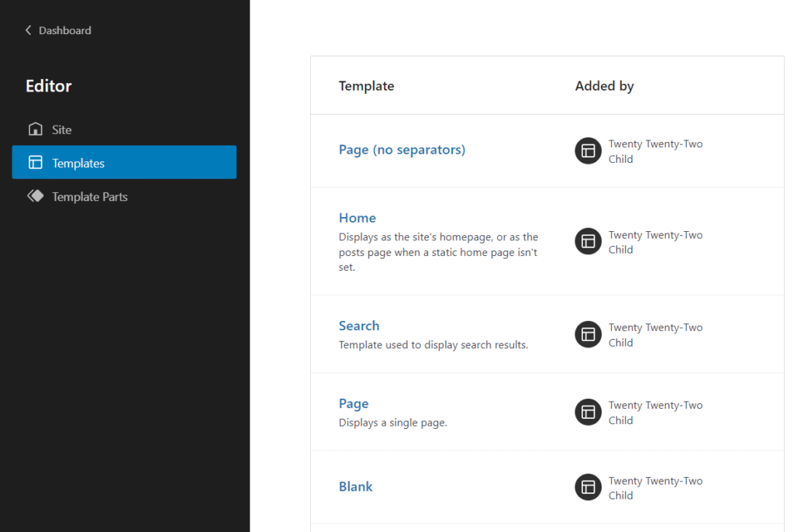Go back to Dashboard via chevron arrow
The image size is (794, 532).
pos(29,30)
